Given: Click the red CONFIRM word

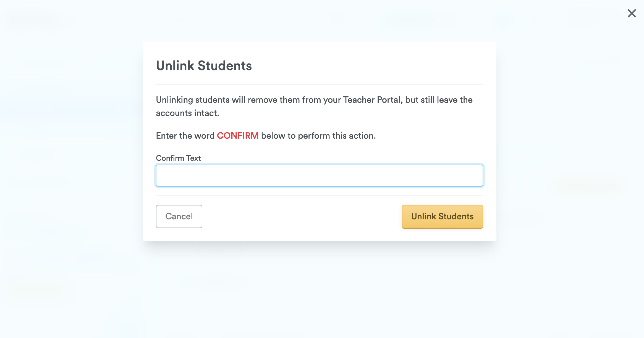Looking at the screenshot, I should tap(238, 136).
